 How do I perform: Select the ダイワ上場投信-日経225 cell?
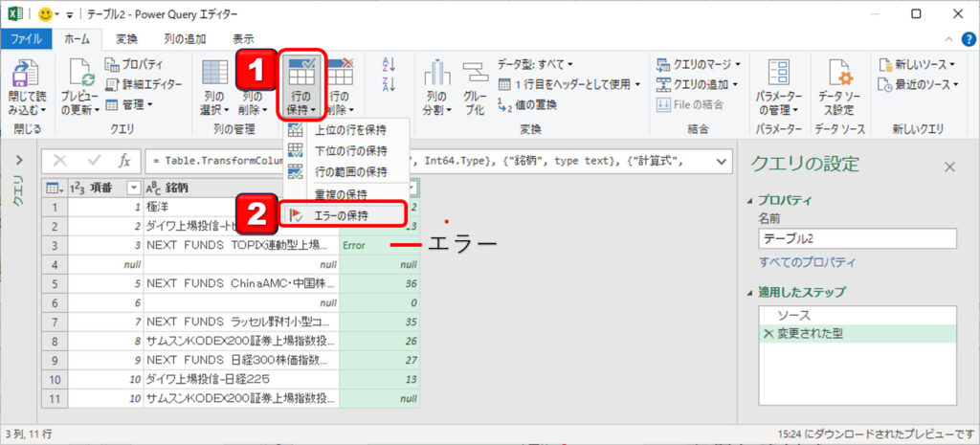[242, 379]
